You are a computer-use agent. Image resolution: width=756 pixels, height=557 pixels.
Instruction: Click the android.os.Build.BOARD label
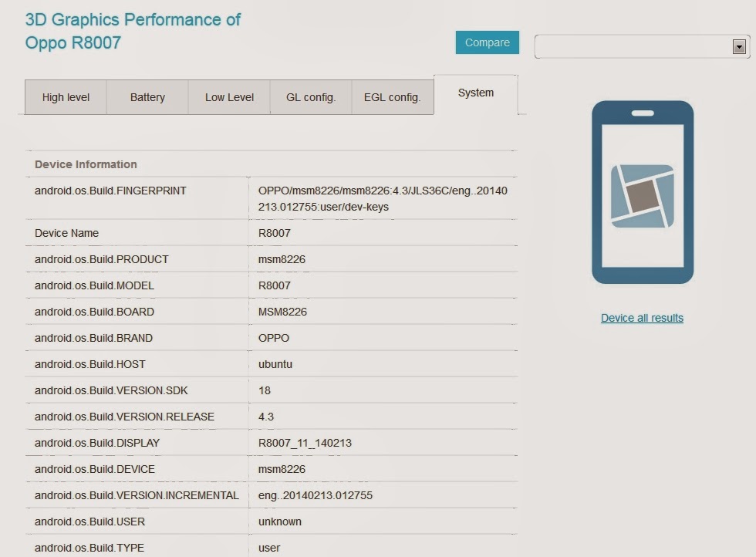pyautogui.click(x=94, y=312)
